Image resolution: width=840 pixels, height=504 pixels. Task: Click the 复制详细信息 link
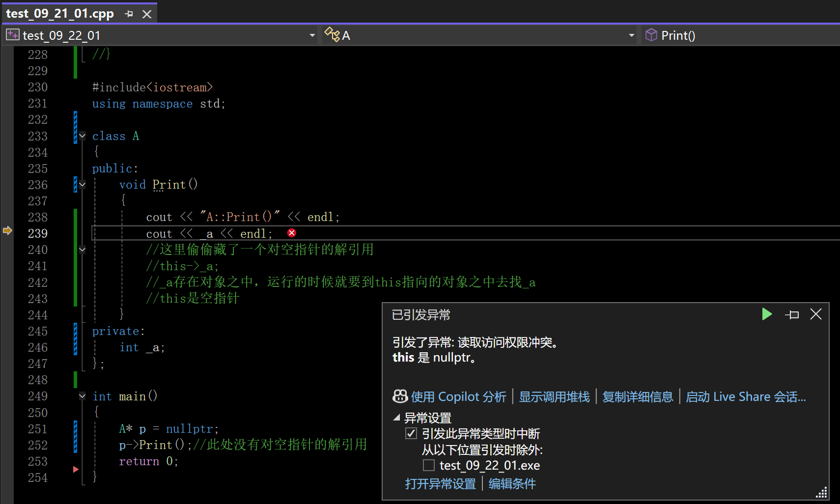638,396
